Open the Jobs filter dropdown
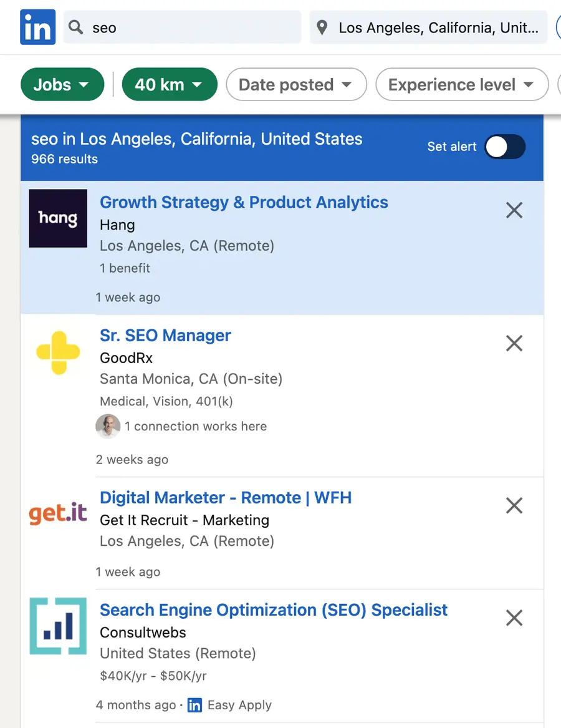This screenshot has height=728, width=561. pos(62,84)
